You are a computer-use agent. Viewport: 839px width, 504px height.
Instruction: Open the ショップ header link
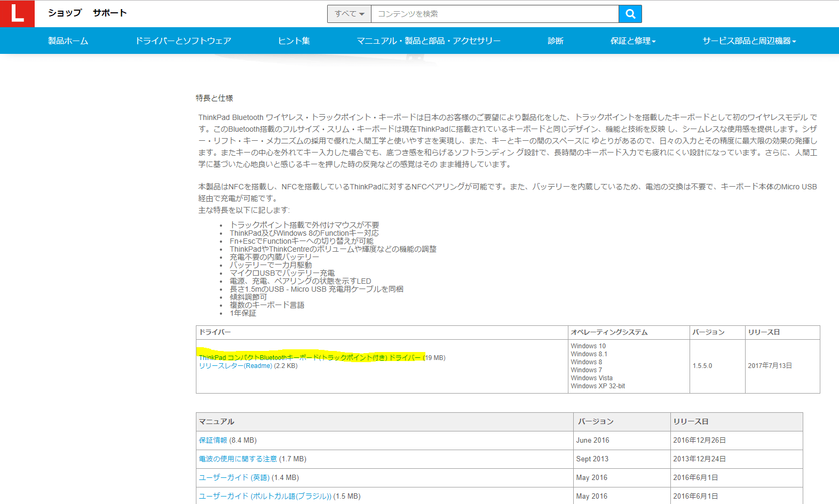point(65,13)
